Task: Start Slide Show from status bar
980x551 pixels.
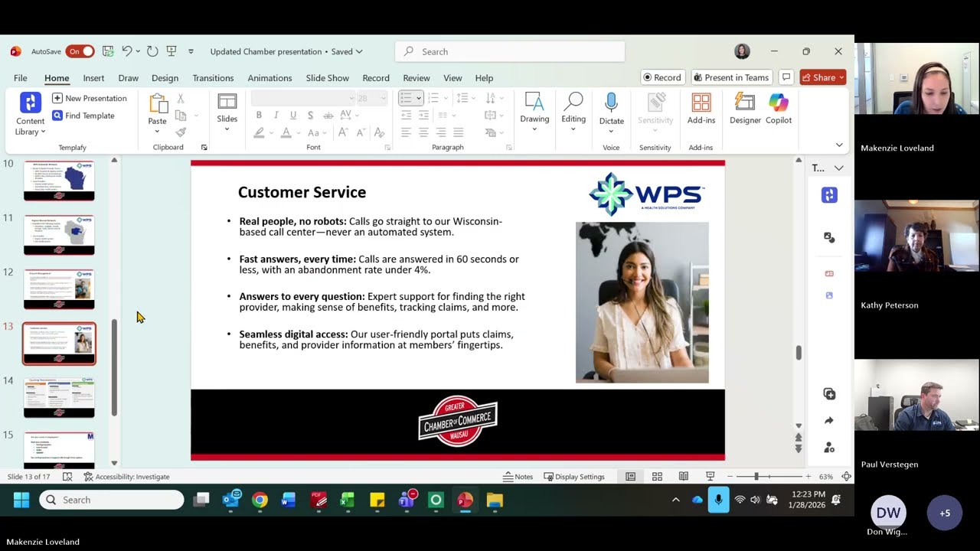Action: 710,476
